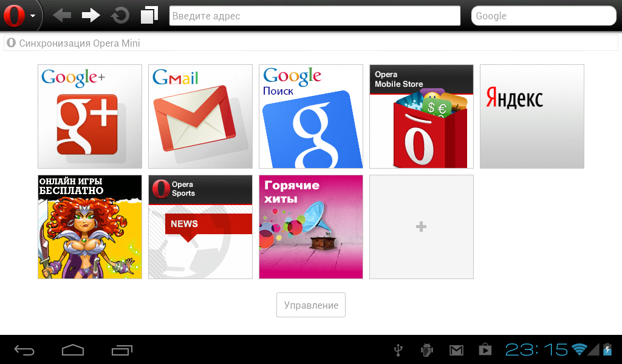The width and height of the screenshot is (622, 364).
Task: Open the Gmail speed dial tile
Action: pos(200,116)
